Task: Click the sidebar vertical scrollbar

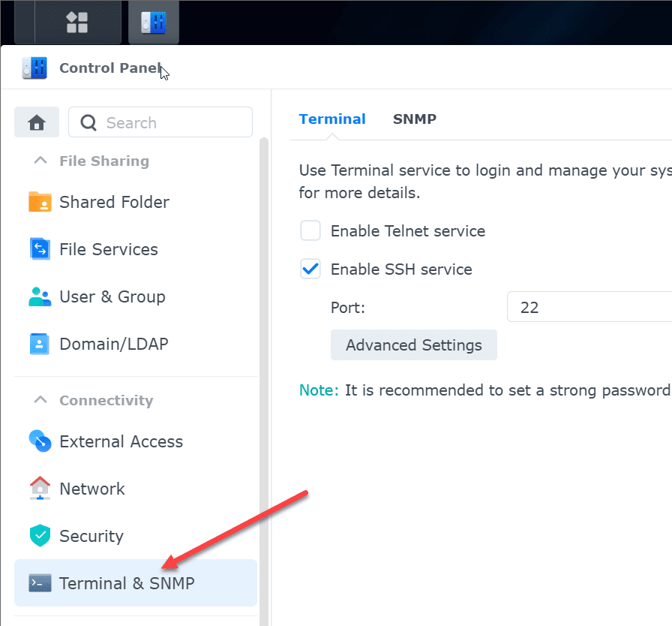Action: point(263,381)
